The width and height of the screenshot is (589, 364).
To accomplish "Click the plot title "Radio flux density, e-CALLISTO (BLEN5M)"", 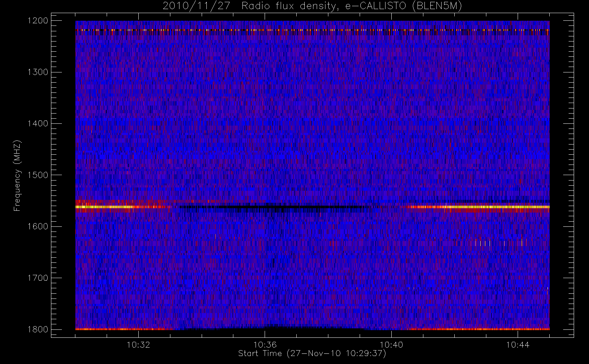I will point(352,6).
